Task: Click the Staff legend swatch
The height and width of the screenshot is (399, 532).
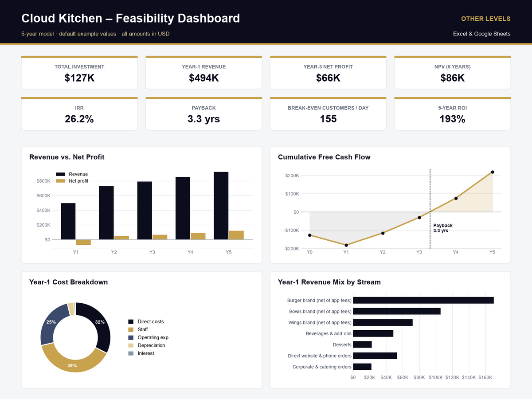Action: [x=131, y=329]
